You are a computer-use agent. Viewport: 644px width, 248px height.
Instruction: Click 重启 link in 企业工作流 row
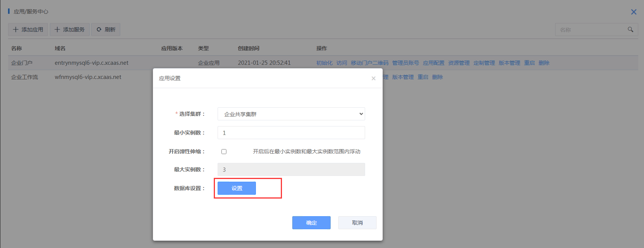(423, 77)
